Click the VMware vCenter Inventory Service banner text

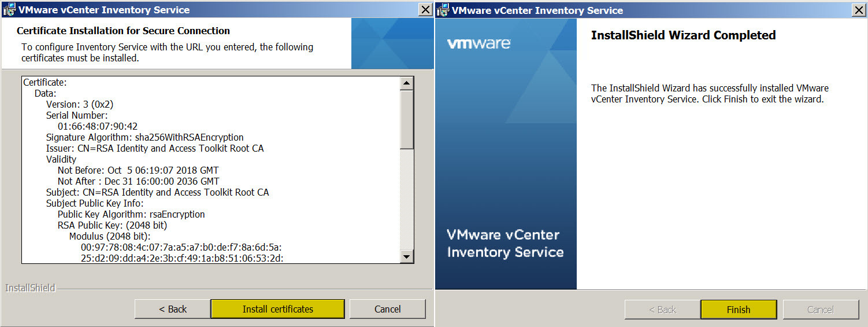(x=505, y=244)
